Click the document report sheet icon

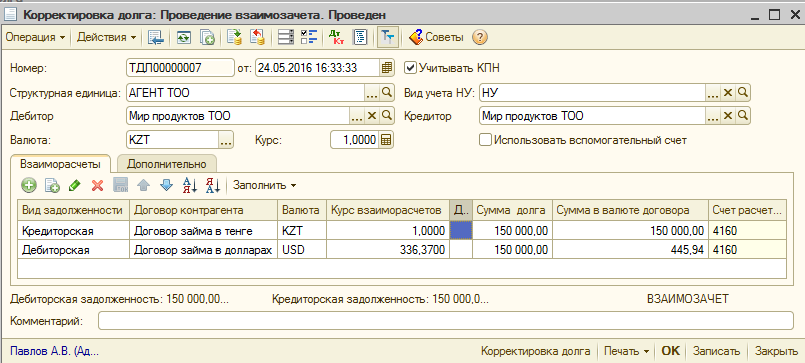(x=361, y=37)
